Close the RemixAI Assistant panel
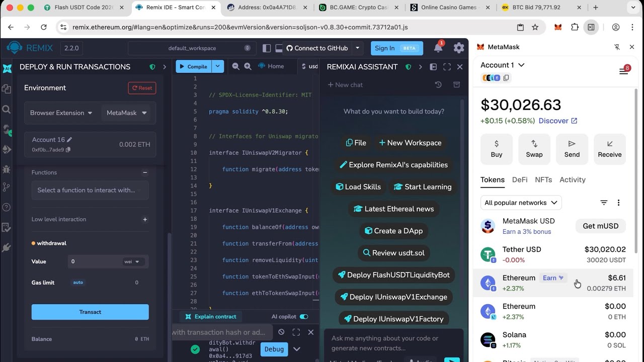Screen dimensions: 644x362 (x=459, y=67)
